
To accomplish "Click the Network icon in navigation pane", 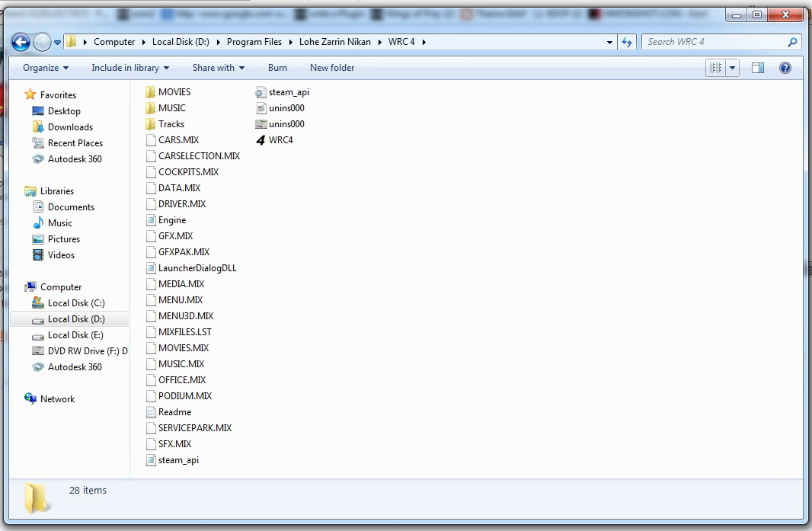I will click(x=30, y=398).
